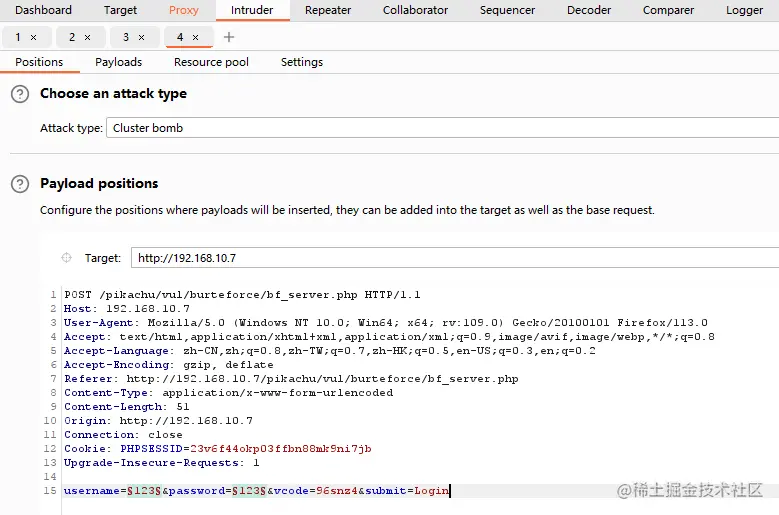This screenshot has height=515, width=779.
Task: Select Intruder attack tab 3
Action: pos(126,37)
